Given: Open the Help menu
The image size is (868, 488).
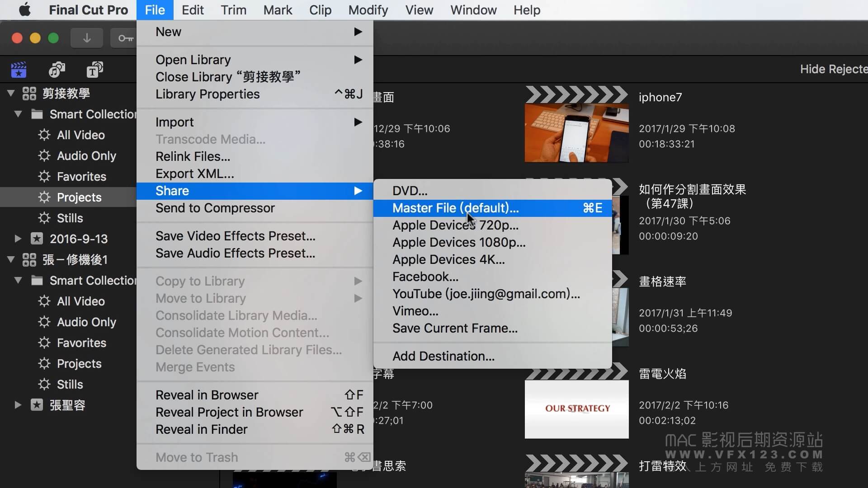Looking at the screenshot, I should click(x=527, y=10).
